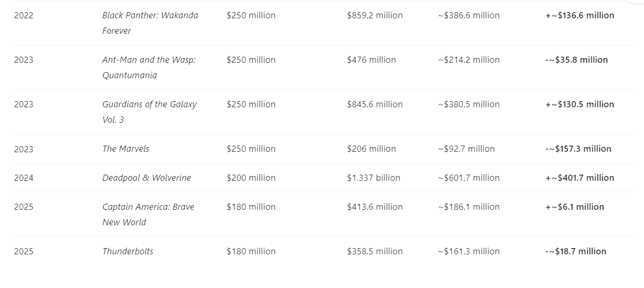Click the Black Panther: Wakanda Forever title
The width and height of the screenshot is (644, 288).
(150, 23)
